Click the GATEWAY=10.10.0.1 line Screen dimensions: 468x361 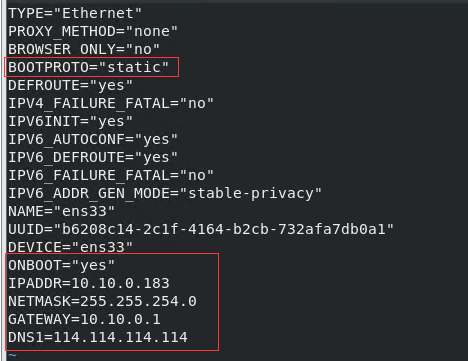pos(84,319)
